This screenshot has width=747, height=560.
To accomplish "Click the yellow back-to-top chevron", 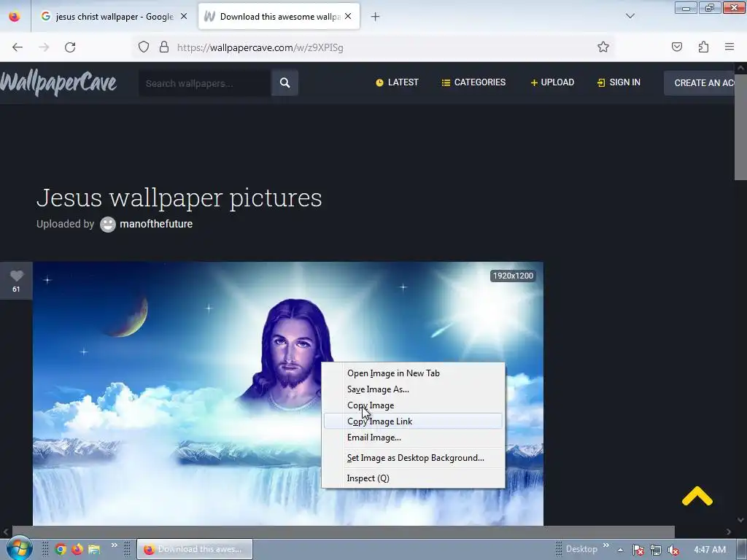I will (697, 496).
